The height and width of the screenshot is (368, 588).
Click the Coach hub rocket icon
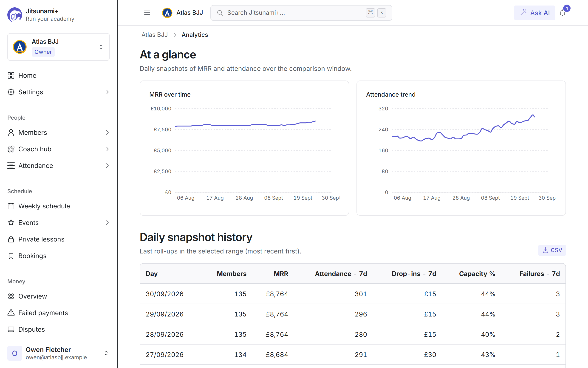(11, 149)
